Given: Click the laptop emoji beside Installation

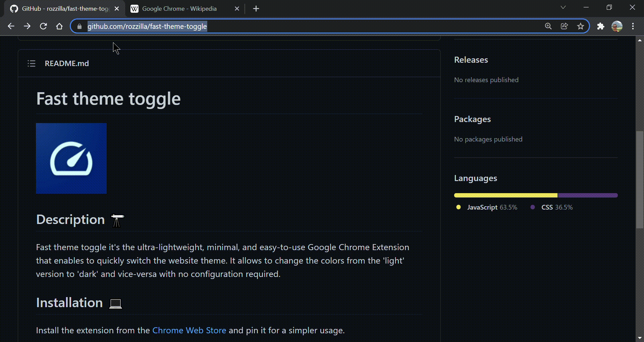Looking at the screenshot, I should 116,303.
